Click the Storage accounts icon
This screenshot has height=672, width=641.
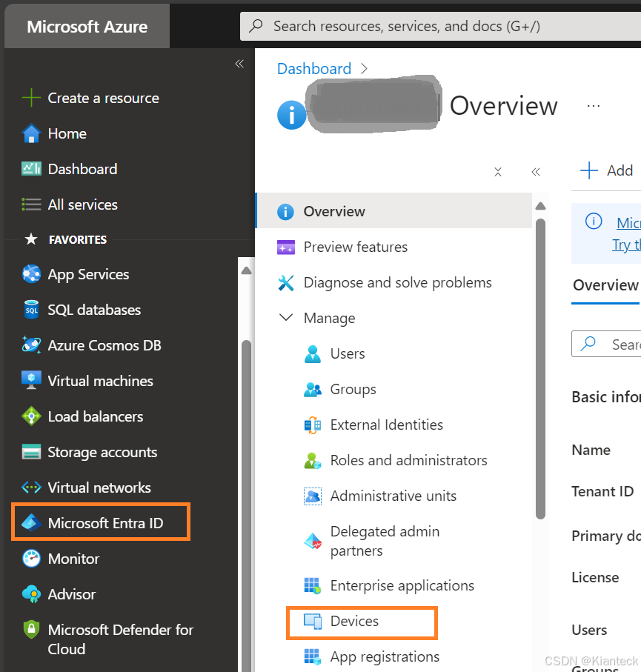click(31, 452)
